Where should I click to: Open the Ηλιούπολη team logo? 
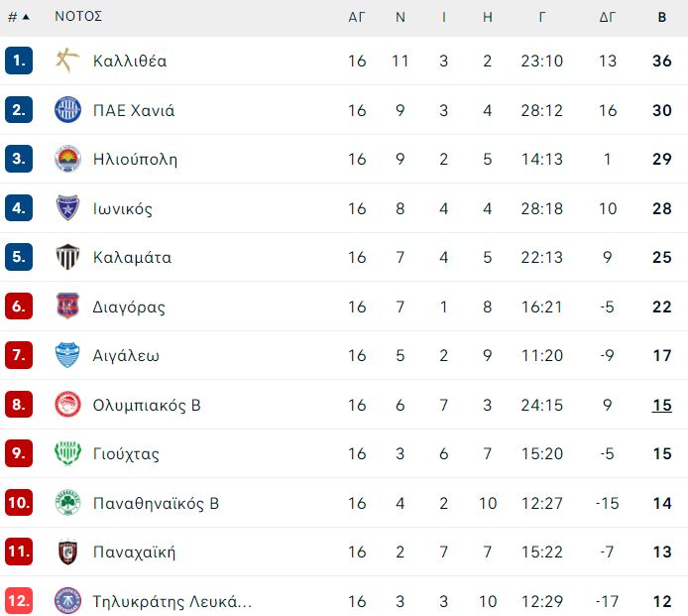tap(67, 159)
